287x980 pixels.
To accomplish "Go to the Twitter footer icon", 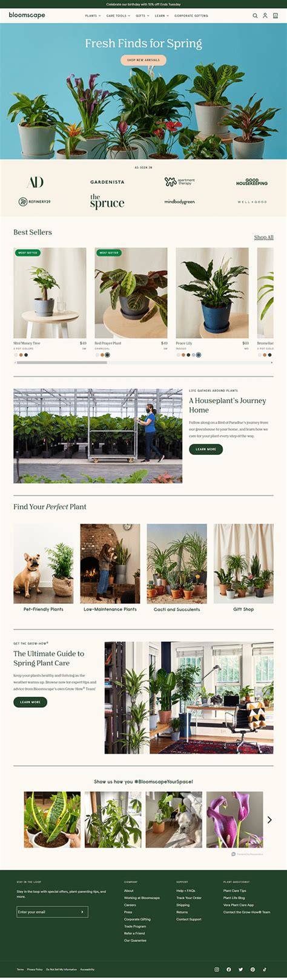I will coord(240,969).
